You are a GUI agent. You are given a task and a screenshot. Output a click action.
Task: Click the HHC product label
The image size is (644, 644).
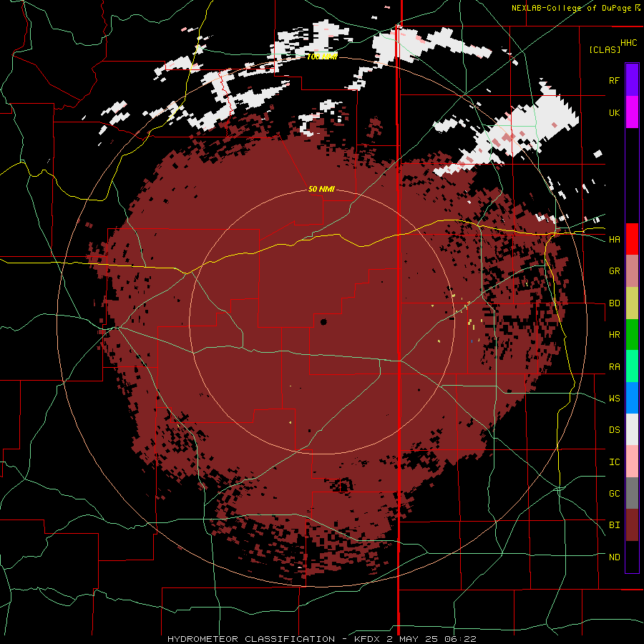pos(629,43)
